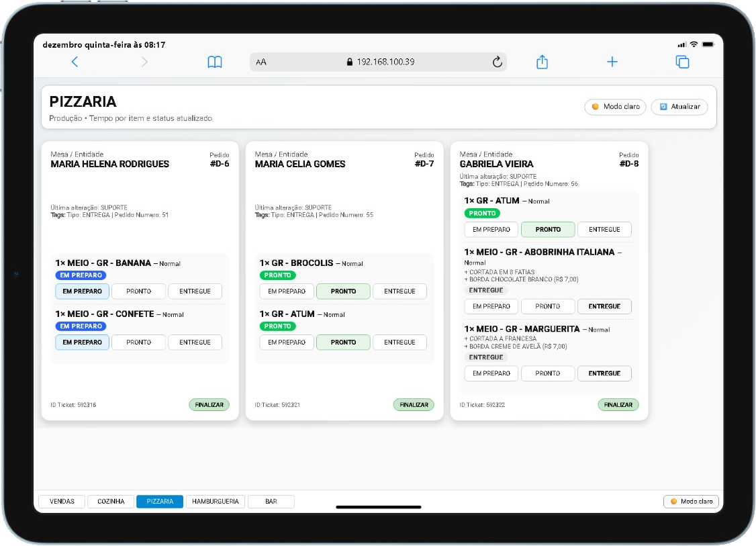
Task: Toggle Modo claro in bottom bar
Action: 692,502
